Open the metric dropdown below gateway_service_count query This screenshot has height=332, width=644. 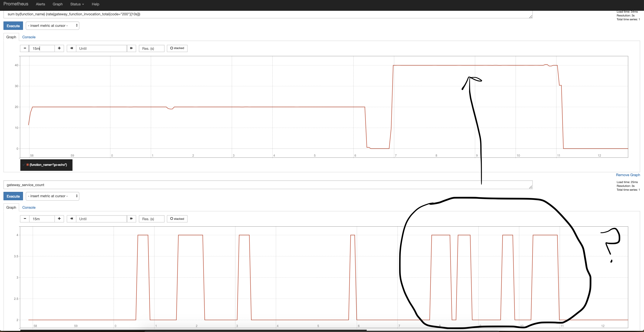click(53, 196)
